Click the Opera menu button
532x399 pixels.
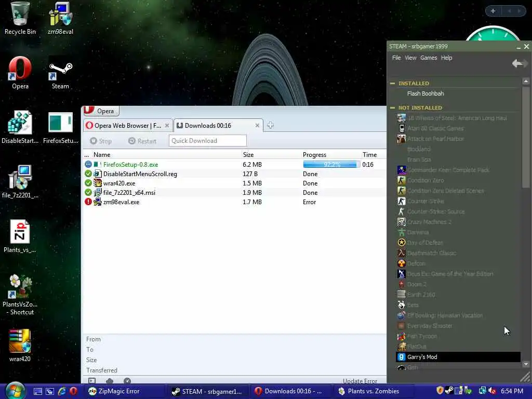[101, 111]
